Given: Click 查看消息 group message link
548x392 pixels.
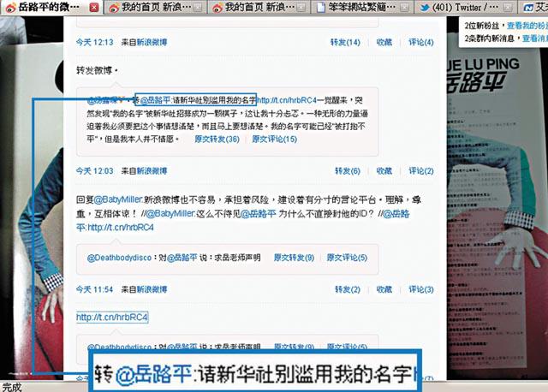Looking at the screenshot, I should 535,38.
